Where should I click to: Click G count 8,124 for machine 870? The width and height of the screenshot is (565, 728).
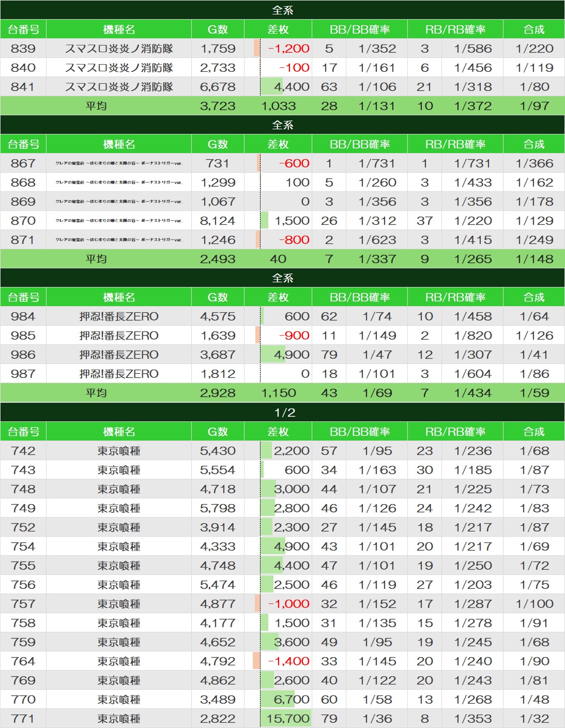218,221
